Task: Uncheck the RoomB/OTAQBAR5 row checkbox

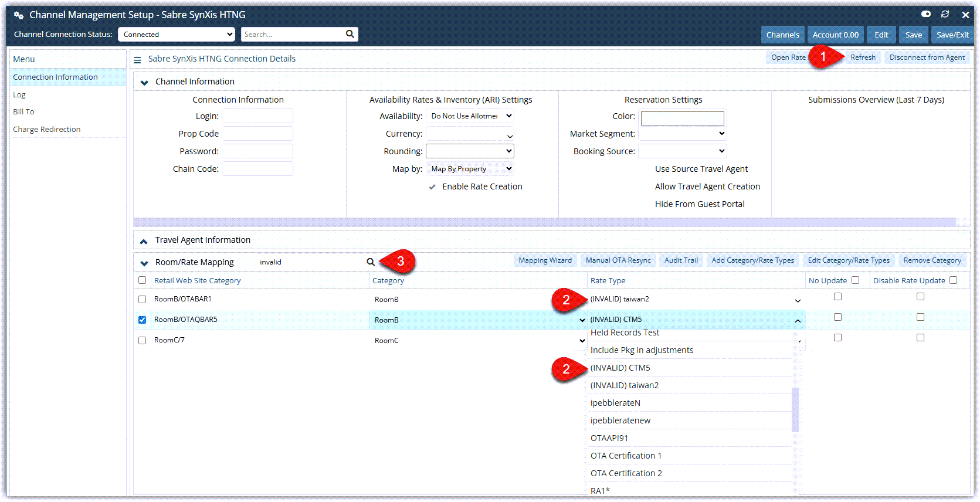Action: 142,320
